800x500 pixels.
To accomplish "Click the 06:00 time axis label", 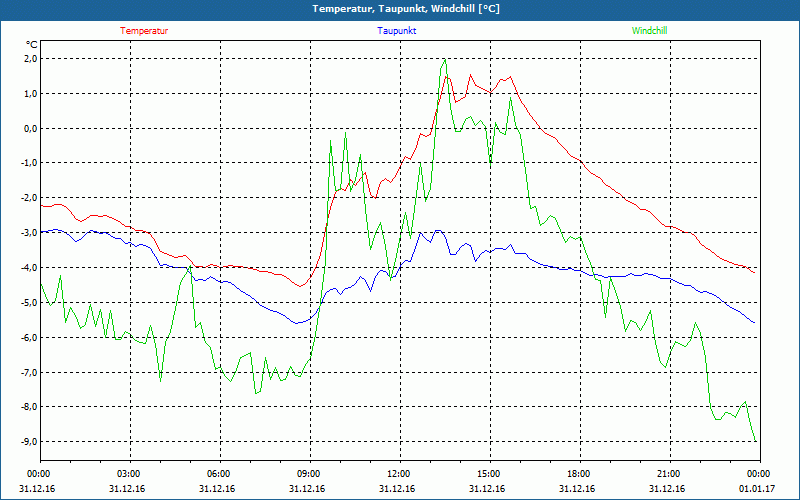I will (x=218, y=473).
